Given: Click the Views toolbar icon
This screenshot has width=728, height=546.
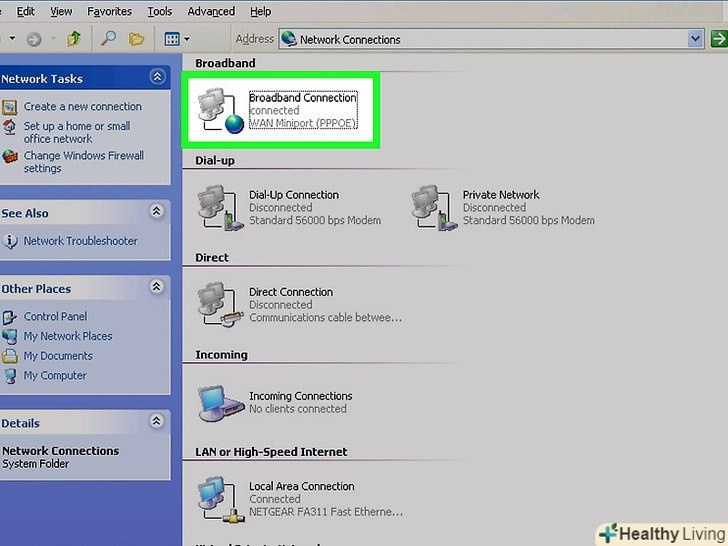Looking at the screenshot, I should point(172,39).
